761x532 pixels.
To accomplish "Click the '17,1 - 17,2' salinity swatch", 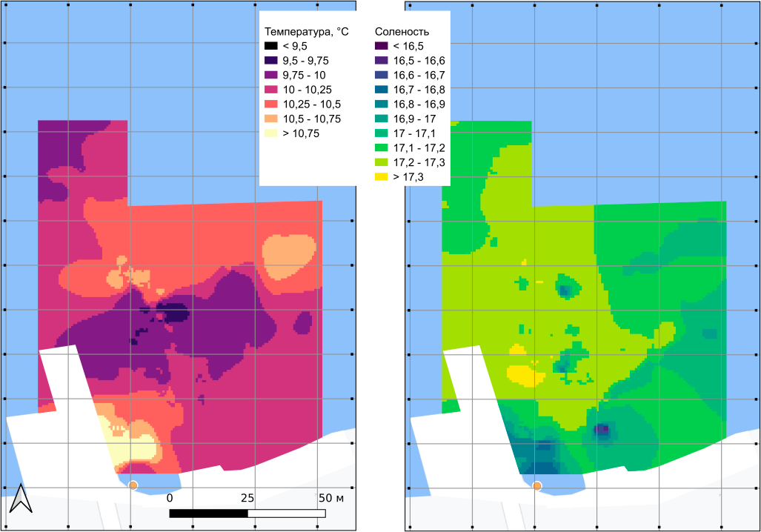I will pyautogui.click(x=382, y=147).
